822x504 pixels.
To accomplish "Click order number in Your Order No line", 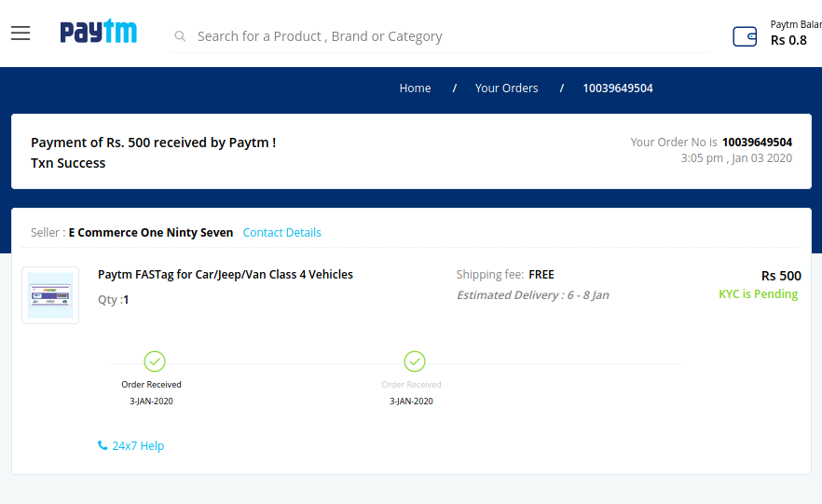I will coord(757,142).
